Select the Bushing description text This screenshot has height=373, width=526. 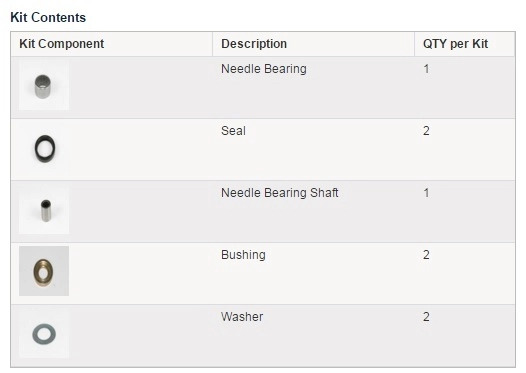pos(243,255)
